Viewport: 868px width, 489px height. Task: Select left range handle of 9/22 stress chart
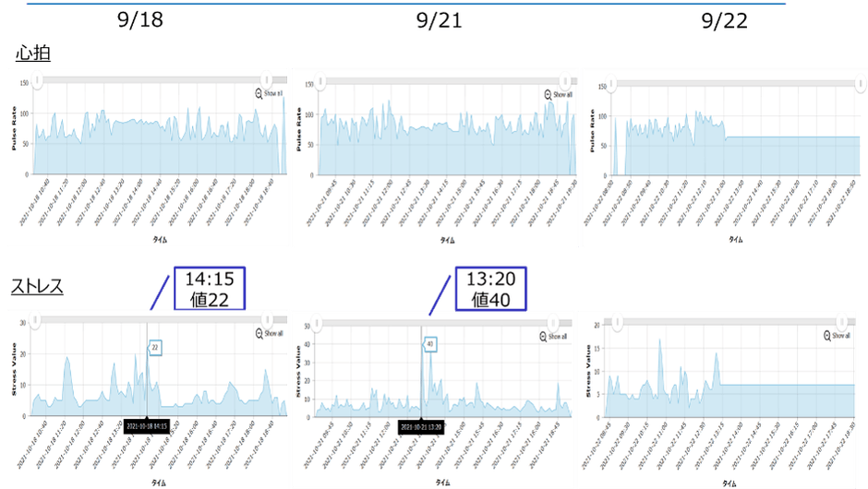617,322
